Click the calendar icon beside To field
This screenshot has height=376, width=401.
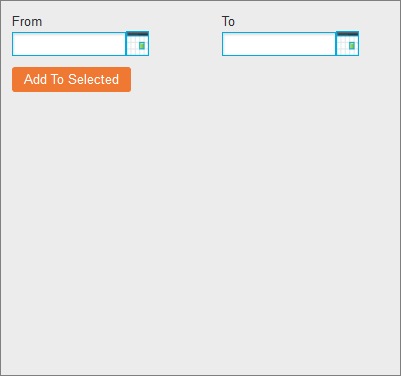pyautogui.click(x=347, y=44)
